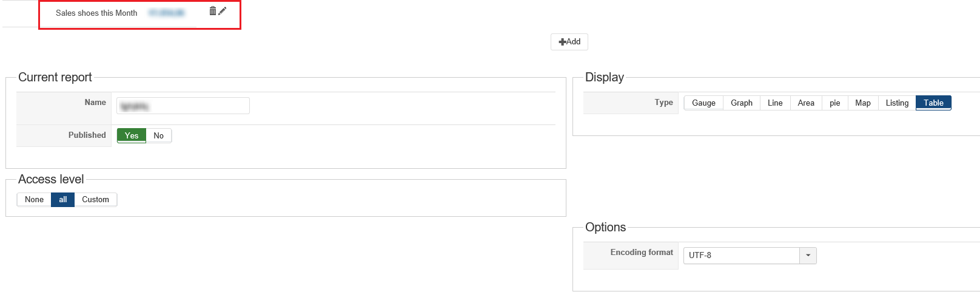The width and height of the screenshot is (980, 303).
Task: Select the Area display type
Action: (x=806, y=103)
